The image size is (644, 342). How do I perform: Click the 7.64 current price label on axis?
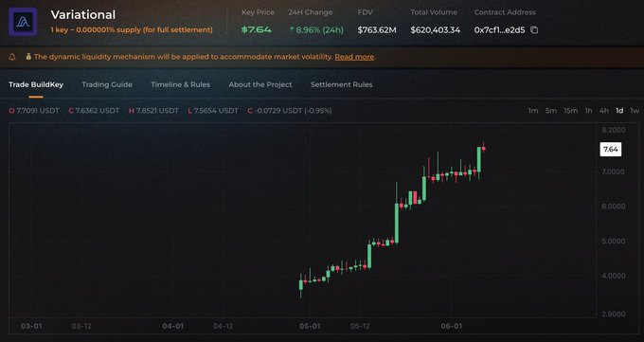click(610, 150)
